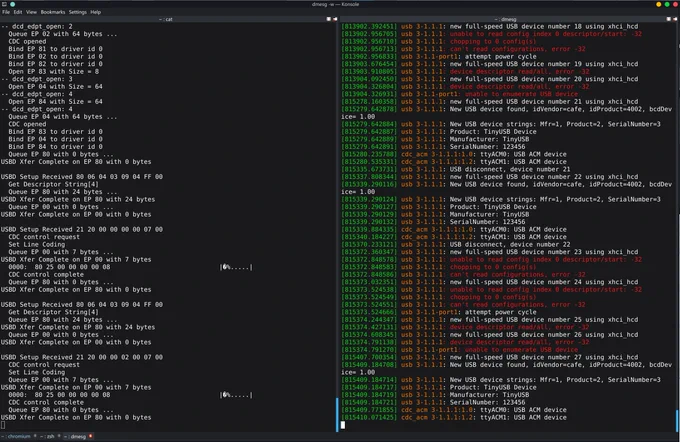Close the cat split pane
This screenshot has height=442, width=680.
click(x=335, y=19)
